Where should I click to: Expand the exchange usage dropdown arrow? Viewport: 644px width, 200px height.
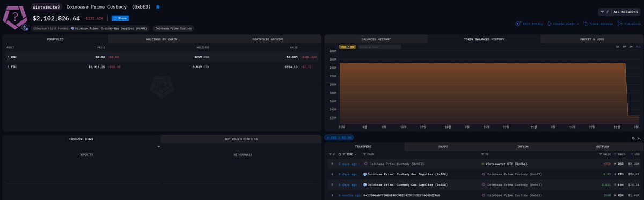click(159, 146)
